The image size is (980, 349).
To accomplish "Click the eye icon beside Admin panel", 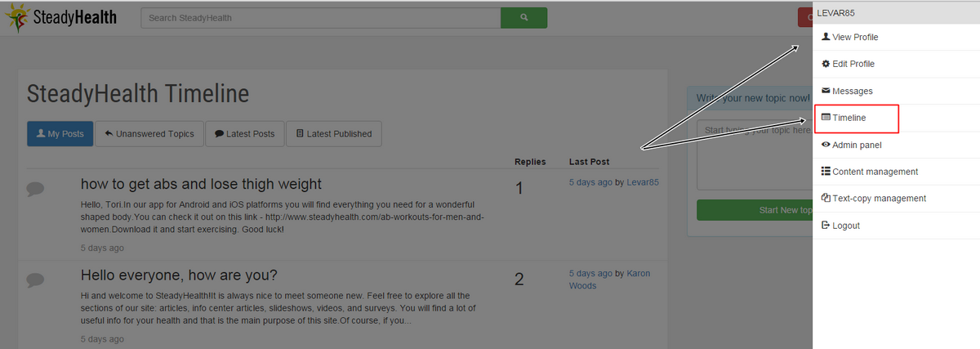I will 826,145.
